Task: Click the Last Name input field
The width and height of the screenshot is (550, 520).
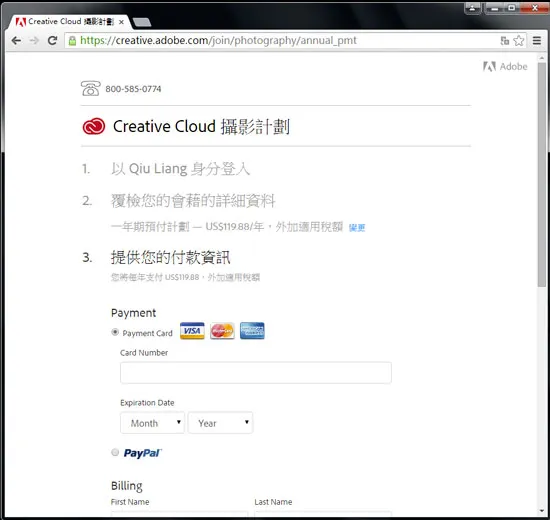Action: point(323,515)
